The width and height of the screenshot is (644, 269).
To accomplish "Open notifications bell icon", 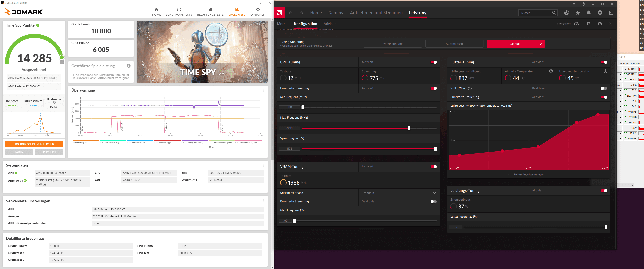I will click(x=589, y=13).
